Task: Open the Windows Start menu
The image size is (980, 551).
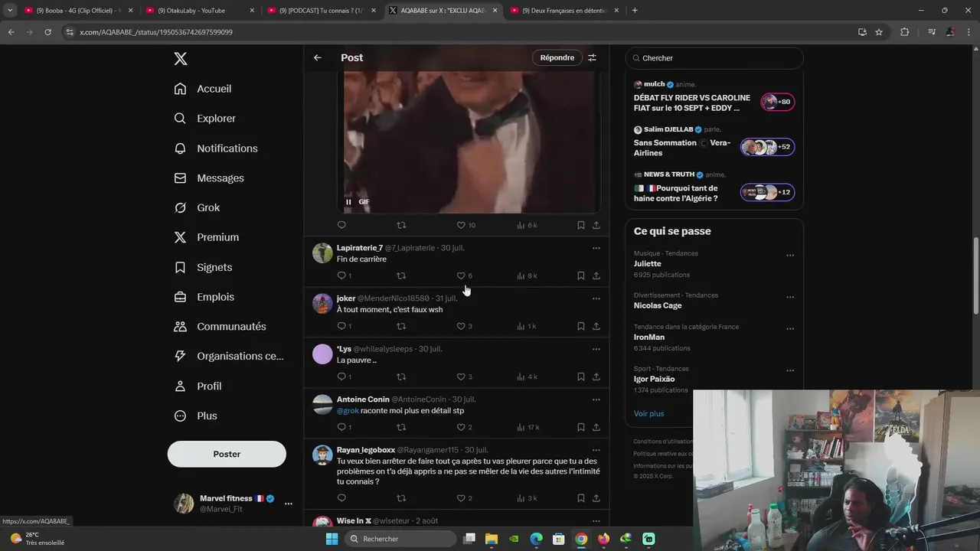Action: [x=332, y=539]
